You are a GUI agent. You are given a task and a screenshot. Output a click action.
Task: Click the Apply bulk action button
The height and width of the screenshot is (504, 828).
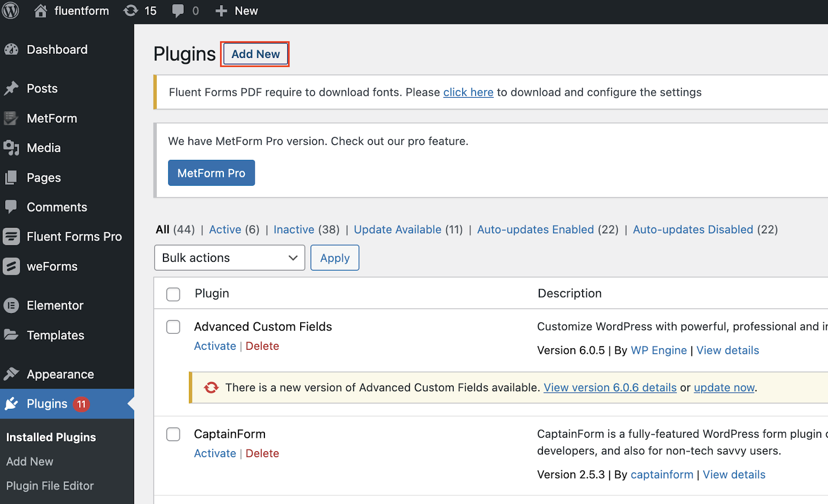(x=335, y=258)
